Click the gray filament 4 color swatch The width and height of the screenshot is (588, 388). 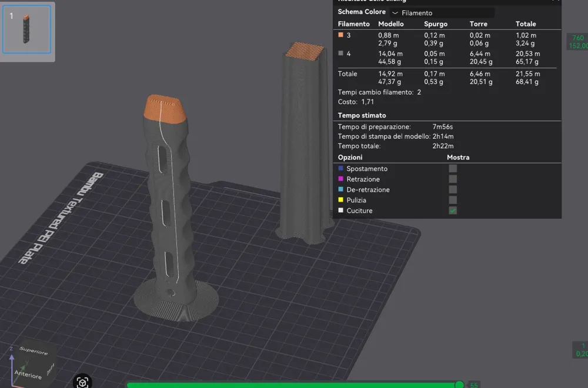(x=340, y=53)
